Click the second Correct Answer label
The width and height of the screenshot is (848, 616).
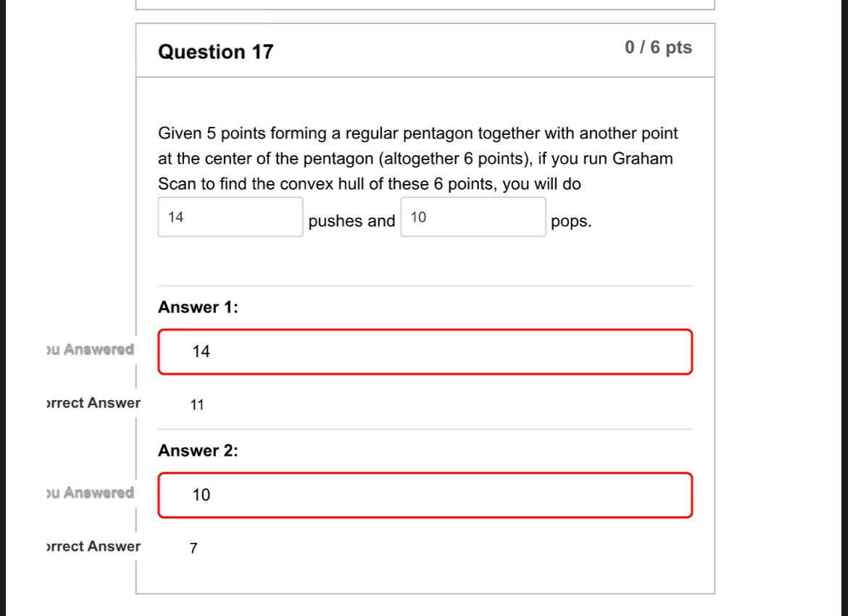click(x=91, y=546)
